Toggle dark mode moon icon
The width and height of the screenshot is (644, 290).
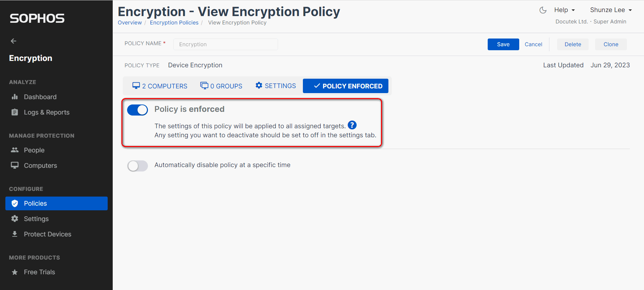pyautogui.click(x=543, y=10)
